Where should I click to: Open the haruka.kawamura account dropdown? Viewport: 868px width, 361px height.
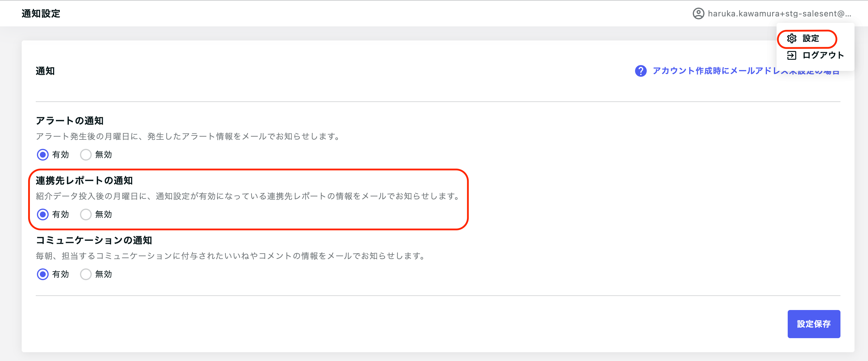[772, 13]
